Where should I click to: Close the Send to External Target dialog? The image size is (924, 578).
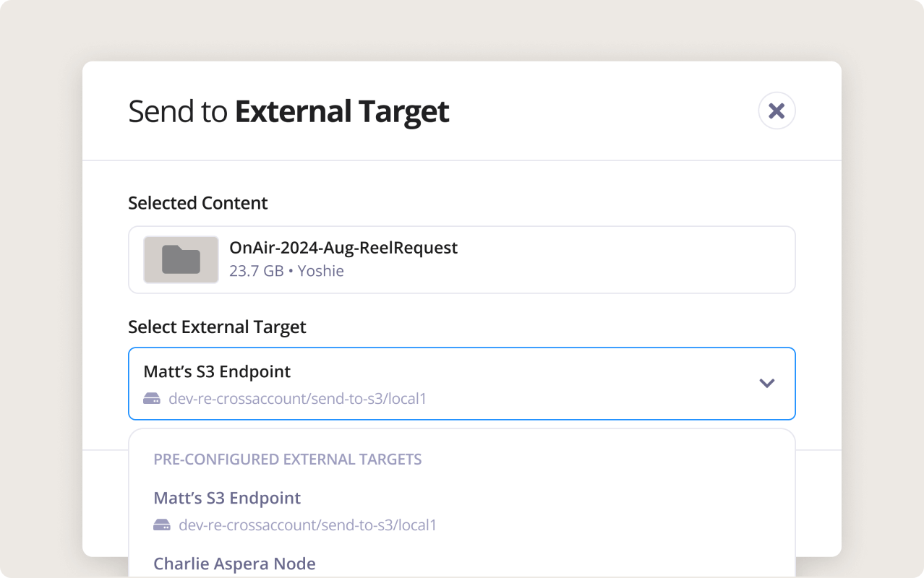tap(777, 111)
